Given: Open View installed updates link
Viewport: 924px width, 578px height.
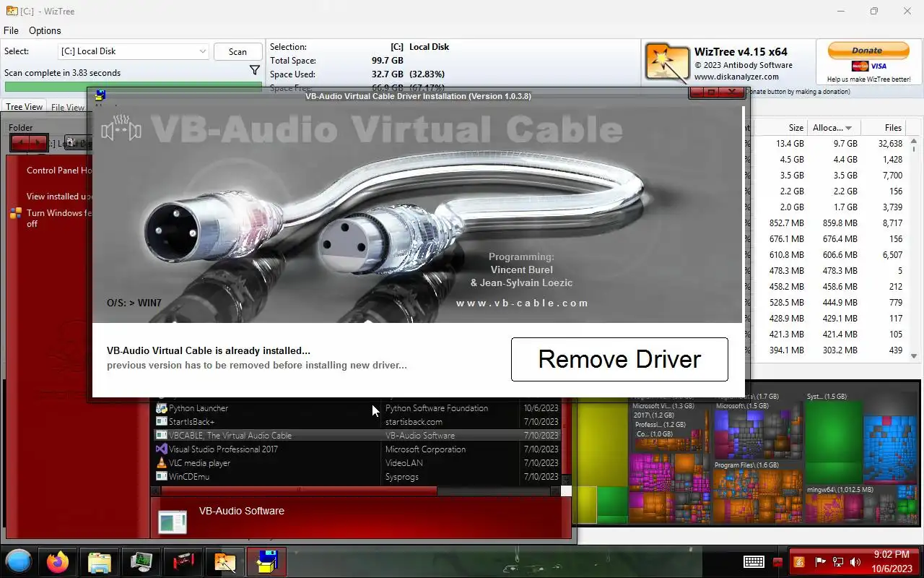Looking at the screenshot, I should point(59,197).
